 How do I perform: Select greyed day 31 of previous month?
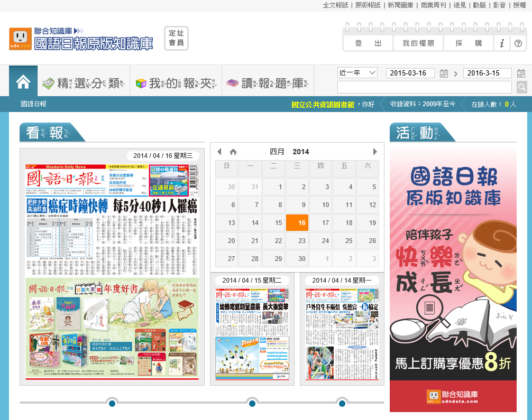[250, 187]
